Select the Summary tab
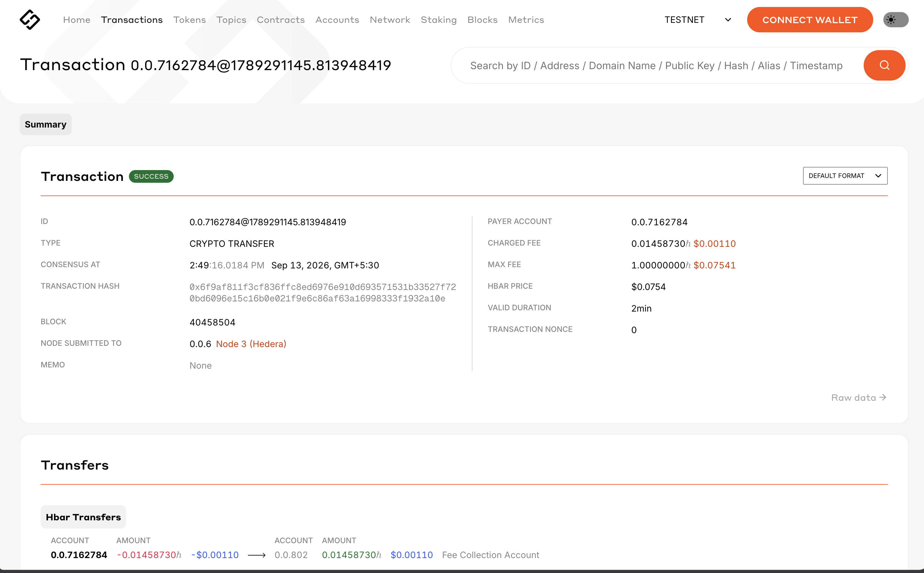 tap(45, 124)
